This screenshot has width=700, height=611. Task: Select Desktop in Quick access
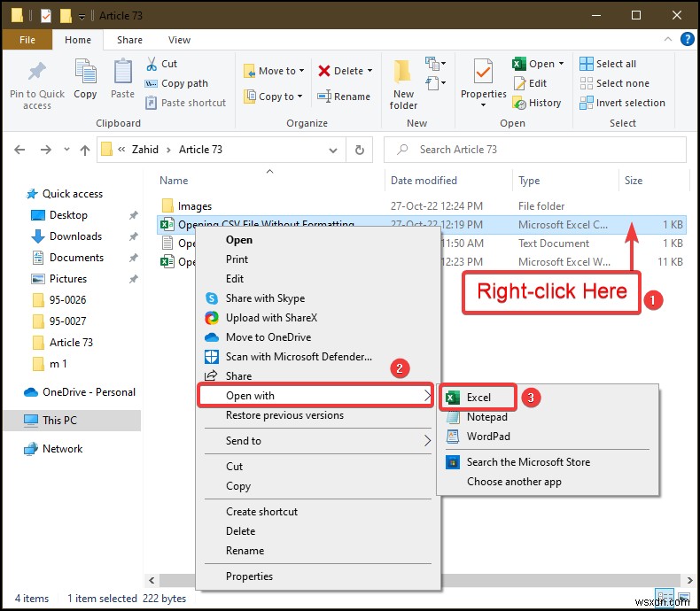click(68, 215)
